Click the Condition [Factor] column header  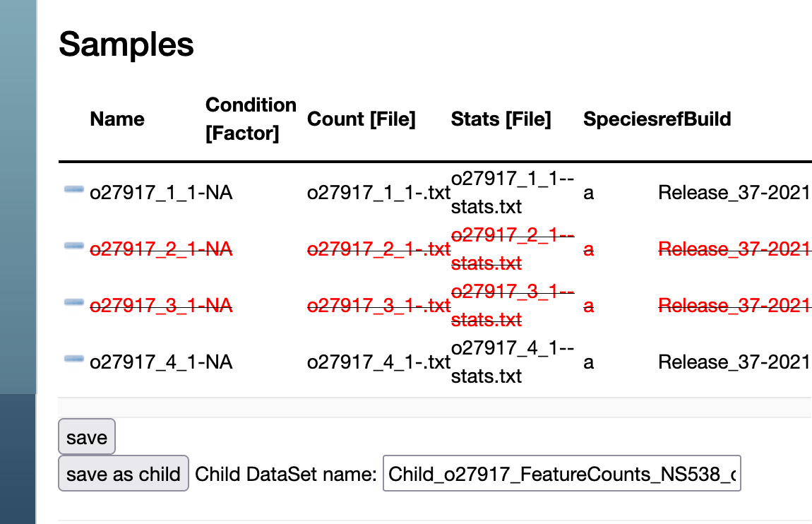[251, 119]
